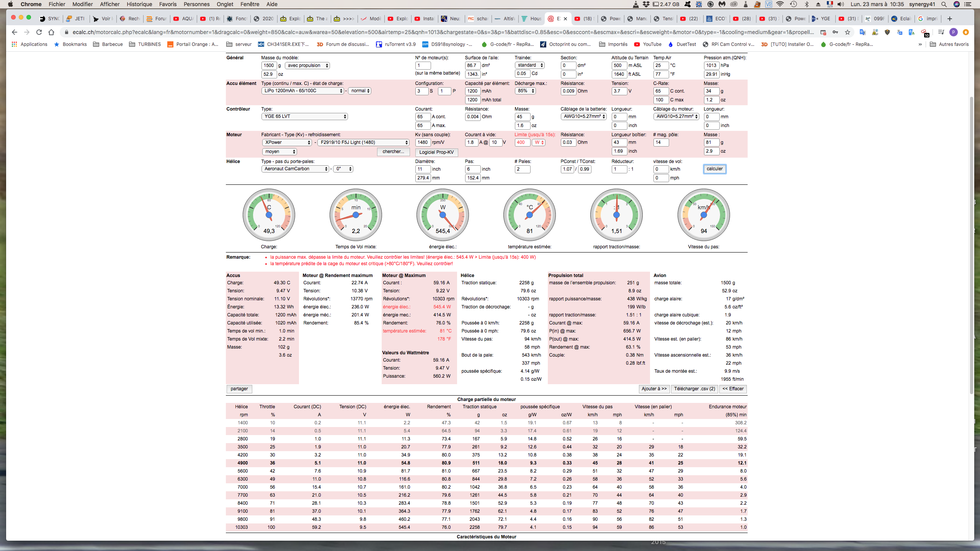Open the Time Machine menu bar icon
Screen dimensions: 980x551
coord(793,4)
